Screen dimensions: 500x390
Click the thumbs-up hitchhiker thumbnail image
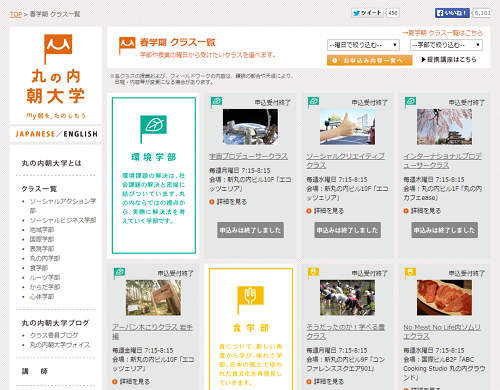(x=347, y=127)
